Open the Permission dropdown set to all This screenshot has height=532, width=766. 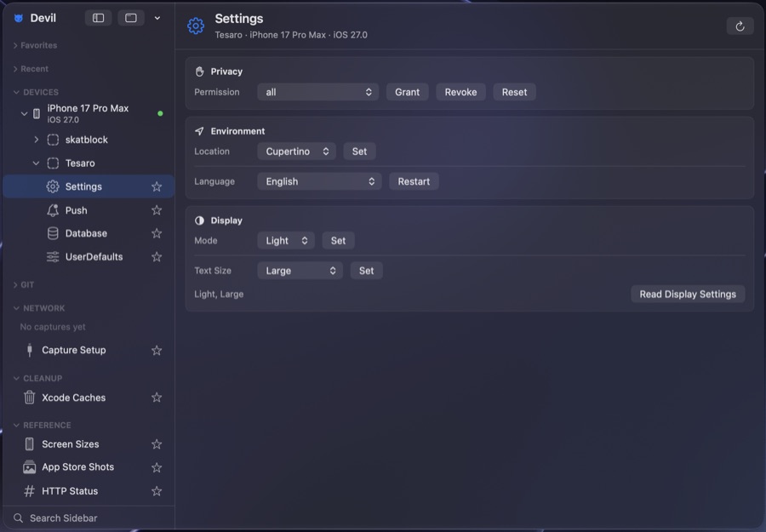pos(318,92)
